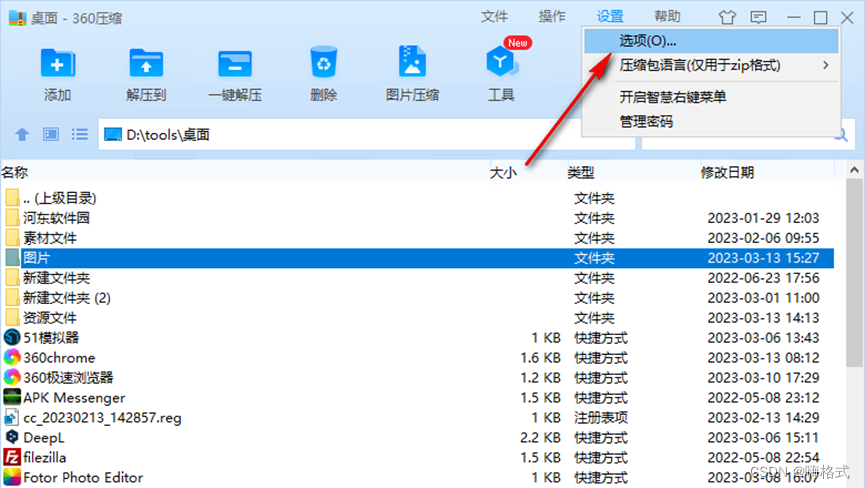Screen dimensions: 865x488
Task: Click the folder icon of 河东软件园
Action: (x=12, y=218)
